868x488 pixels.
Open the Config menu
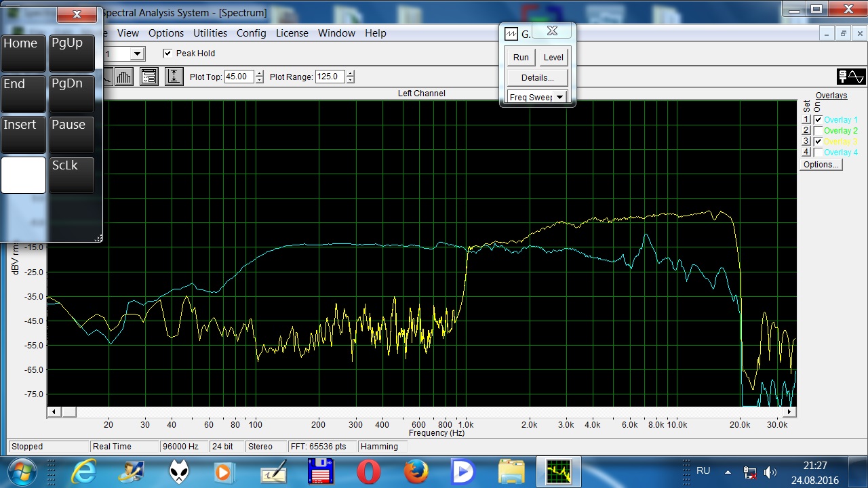(x=251, y=33)
